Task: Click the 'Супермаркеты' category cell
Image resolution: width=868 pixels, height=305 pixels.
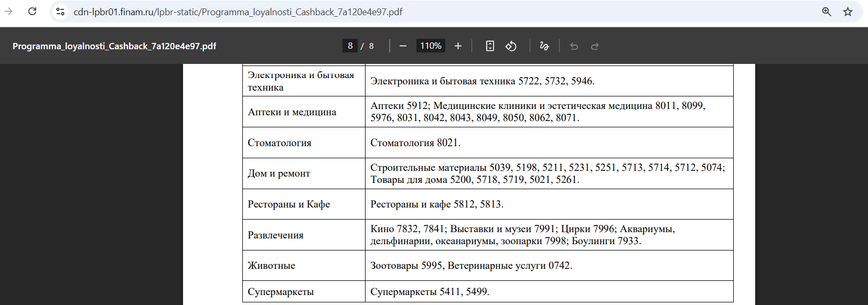Action: [304, 291]
